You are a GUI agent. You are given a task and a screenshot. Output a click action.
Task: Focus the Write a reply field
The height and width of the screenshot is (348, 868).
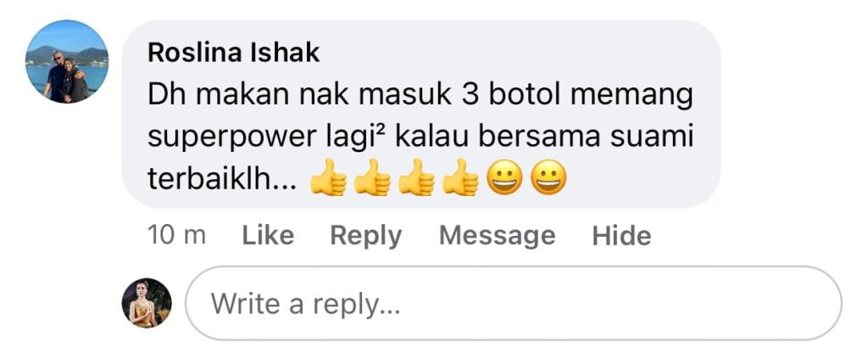pyautogui.click(x=514, y=303)
